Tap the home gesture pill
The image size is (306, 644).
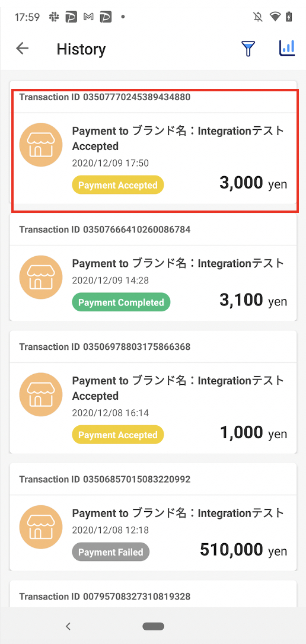(x=153, y=626)
